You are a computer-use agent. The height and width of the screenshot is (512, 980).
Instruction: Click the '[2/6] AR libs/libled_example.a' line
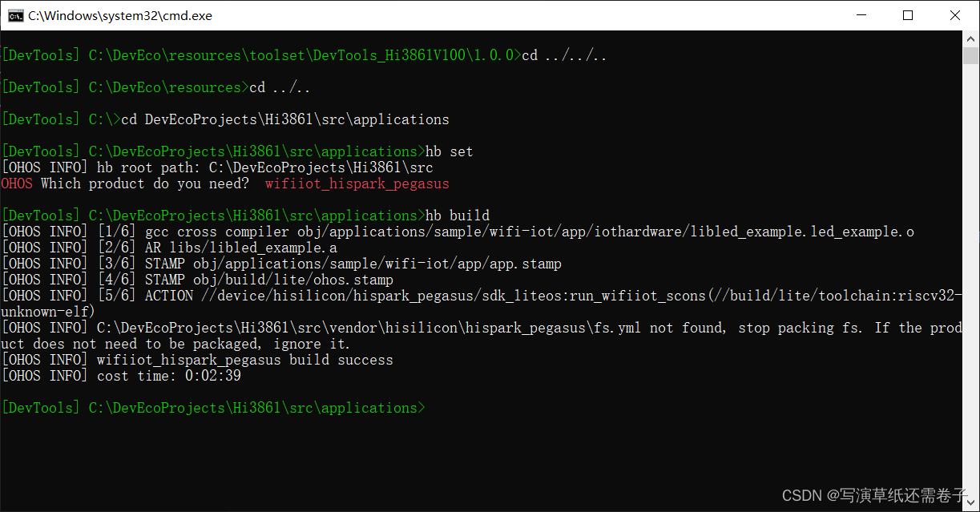click(169, 248)
